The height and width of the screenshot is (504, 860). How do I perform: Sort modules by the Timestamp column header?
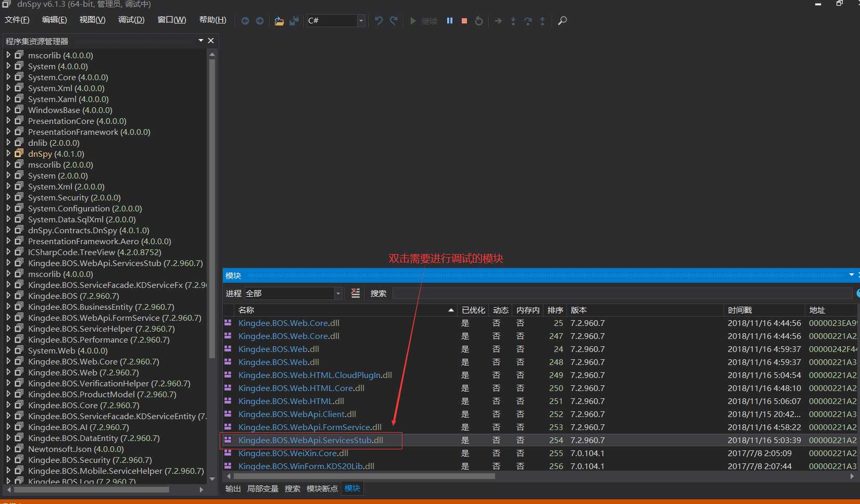pos(764,310)
